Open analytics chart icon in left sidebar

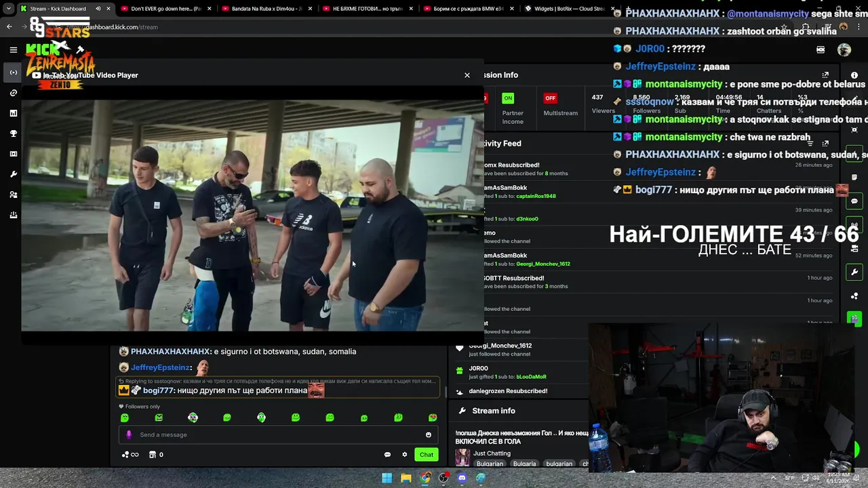click(x=13, y=113)
